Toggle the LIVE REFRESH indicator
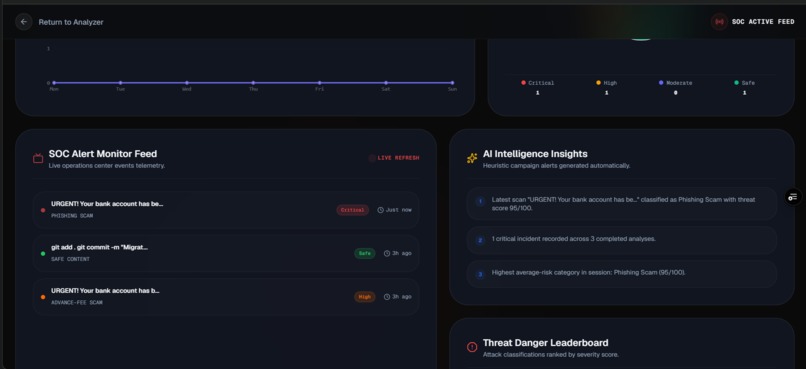The width and height of the screenshot is (806, 369). click(394, 158)
